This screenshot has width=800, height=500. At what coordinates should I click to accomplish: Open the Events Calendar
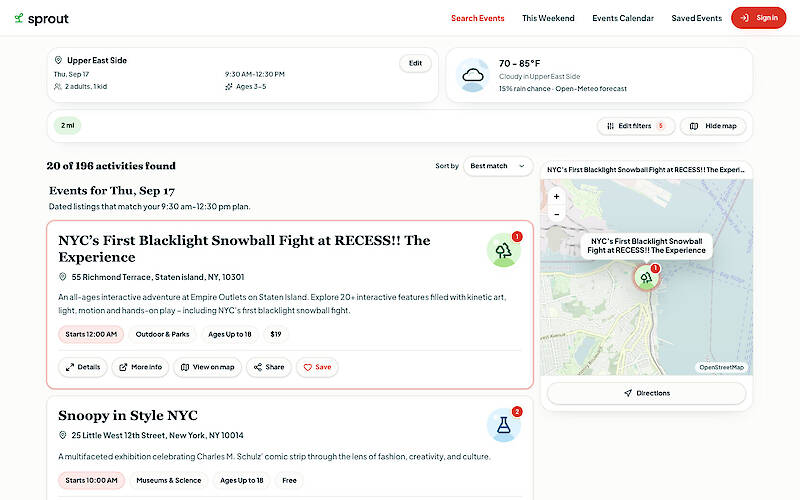coord(622,18)
